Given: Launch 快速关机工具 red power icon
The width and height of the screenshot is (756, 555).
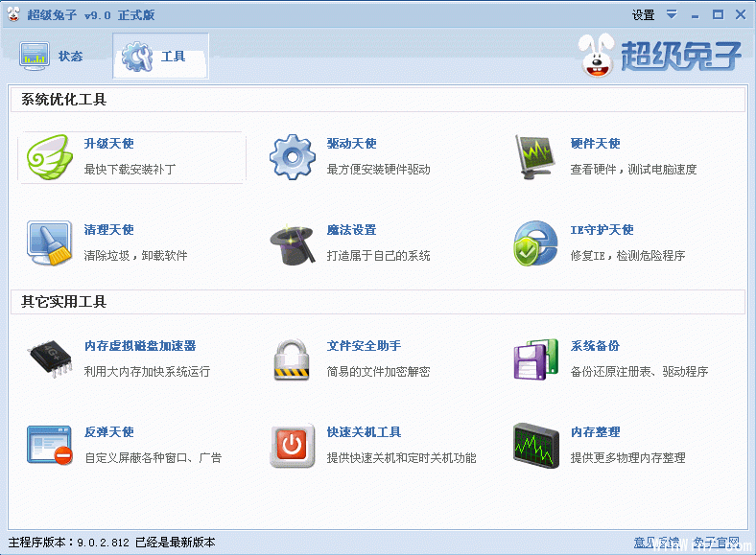Looking at the screenshot, I should (x=293, y=446).
